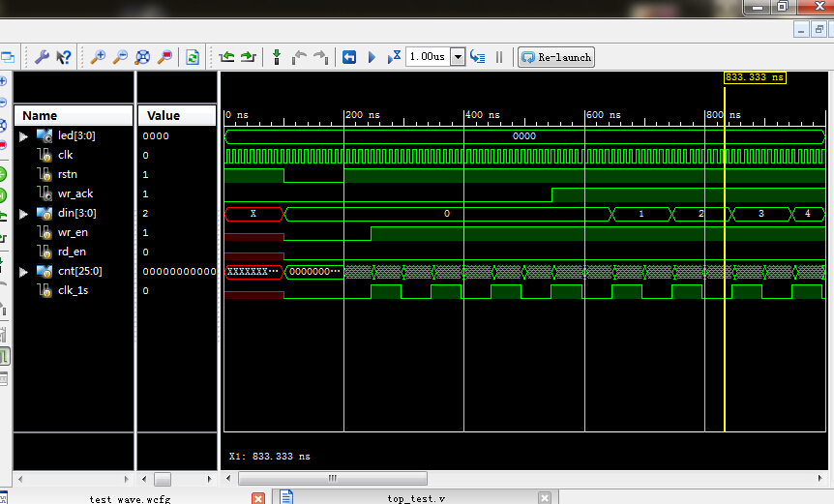
Task: Switch to the top_test.v tab
Action: pos(416,498)
